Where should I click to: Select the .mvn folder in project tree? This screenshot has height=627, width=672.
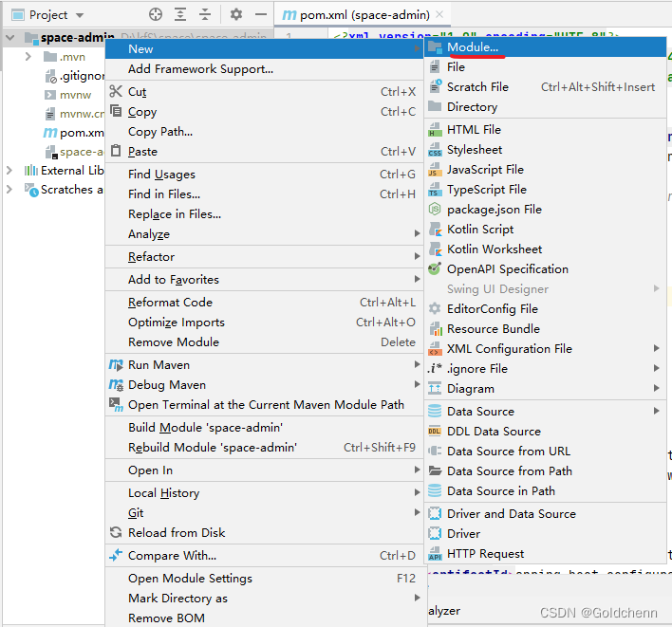[72, 57]
